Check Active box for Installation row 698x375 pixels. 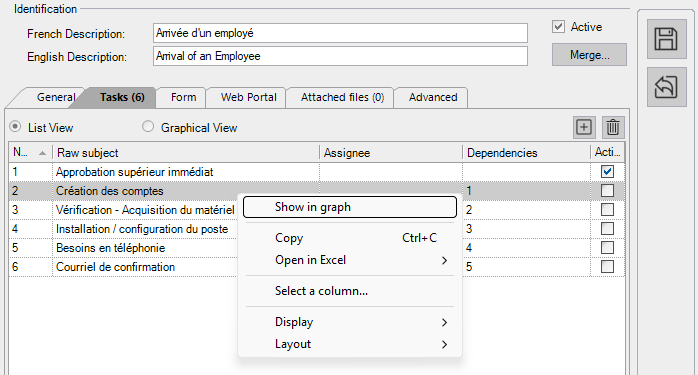click(x=607, y=228)
